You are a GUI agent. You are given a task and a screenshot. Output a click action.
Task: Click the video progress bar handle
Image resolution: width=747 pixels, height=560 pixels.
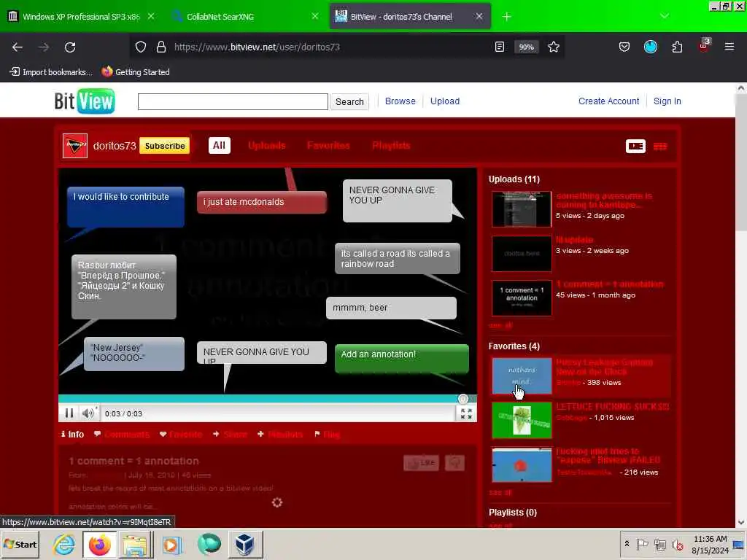[462, 399]
